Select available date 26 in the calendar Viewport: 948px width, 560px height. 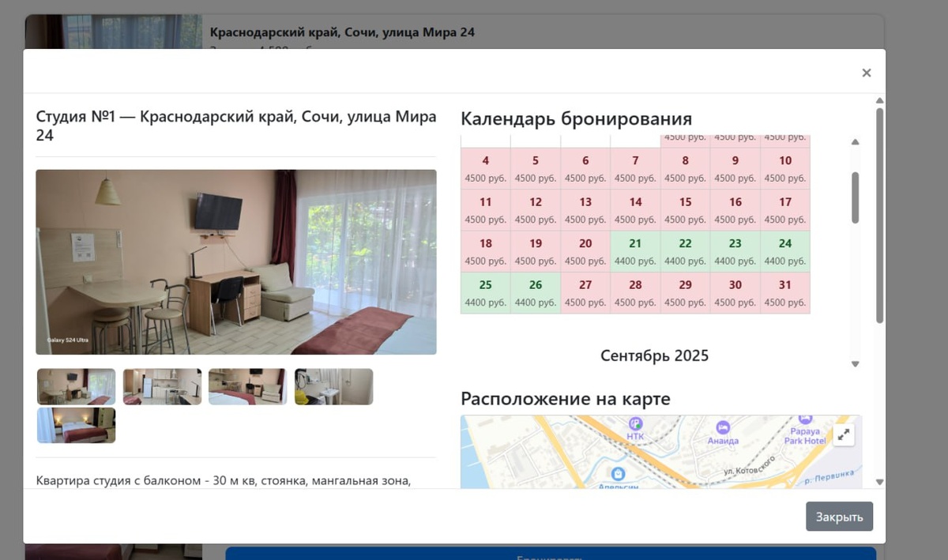[536, 293]
